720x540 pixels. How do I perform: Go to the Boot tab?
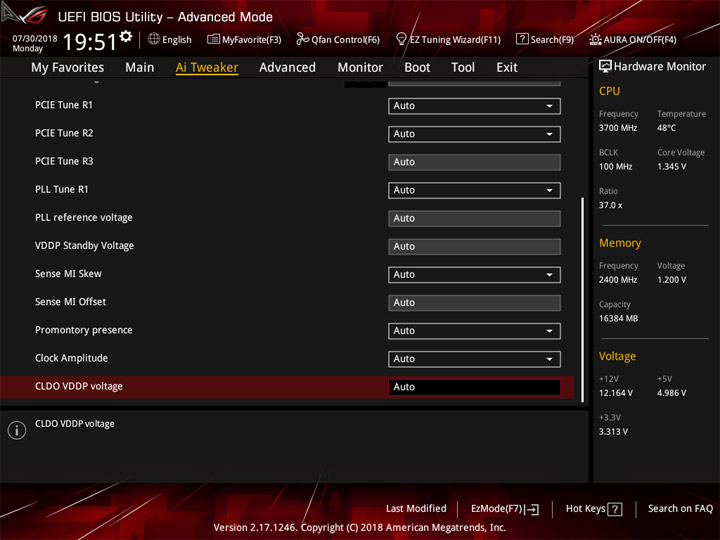(417, 68)
